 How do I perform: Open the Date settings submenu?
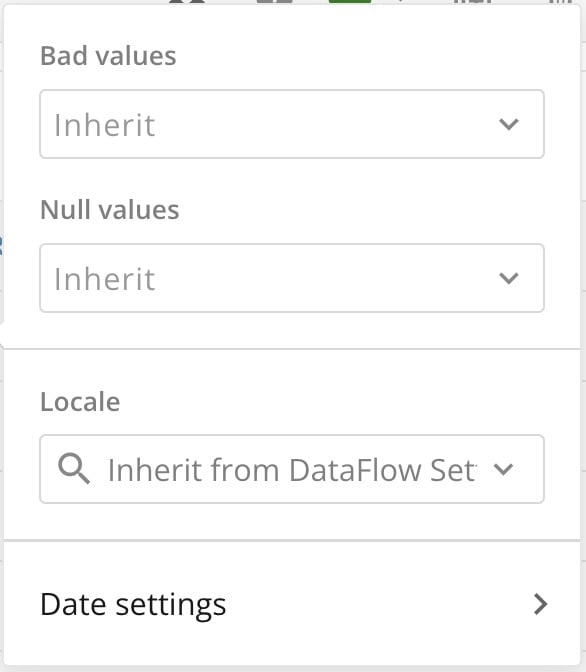click(292, 604)
